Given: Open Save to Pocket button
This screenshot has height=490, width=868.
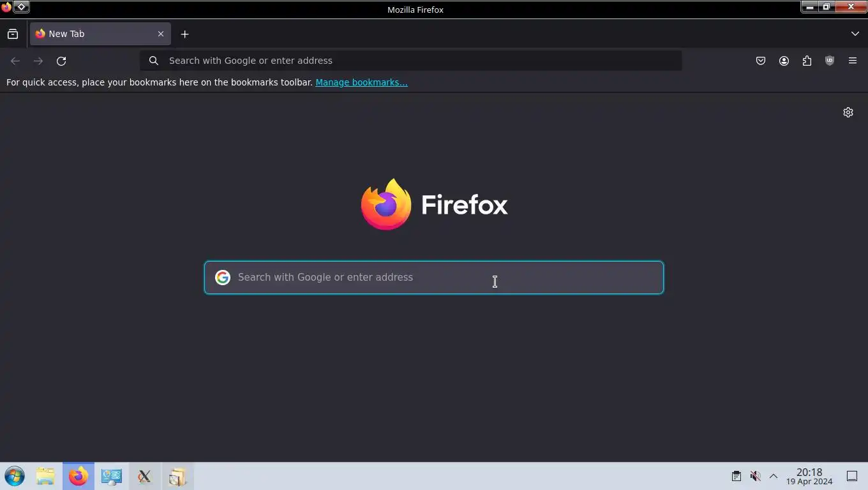Looking at the screenshot, I should 761,61.
